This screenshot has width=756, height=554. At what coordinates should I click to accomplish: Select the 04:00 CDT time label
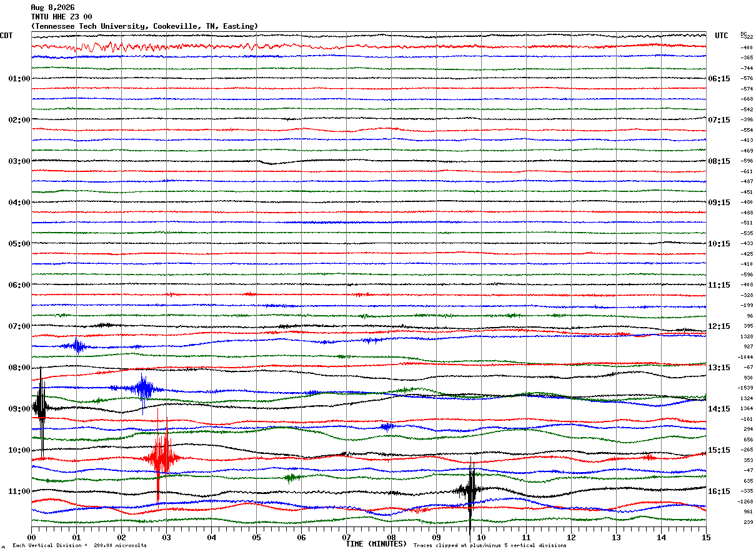[19, 203]
